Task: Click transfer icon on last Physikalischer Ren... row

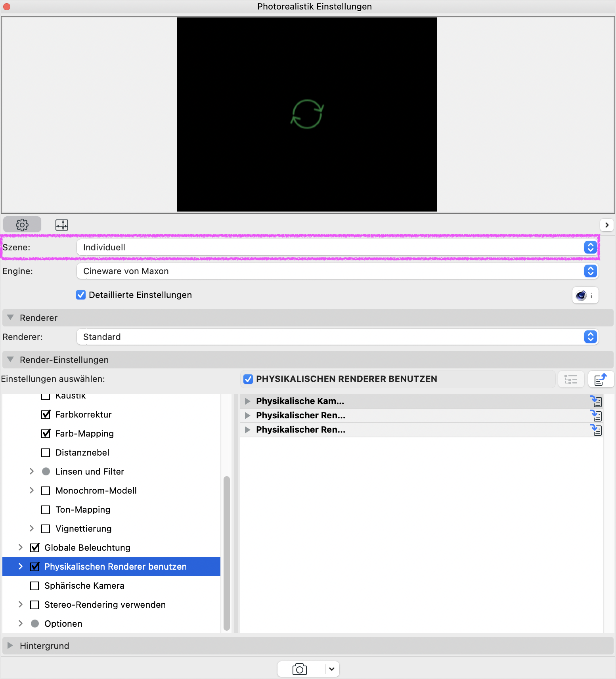Action: coord(596,430)
